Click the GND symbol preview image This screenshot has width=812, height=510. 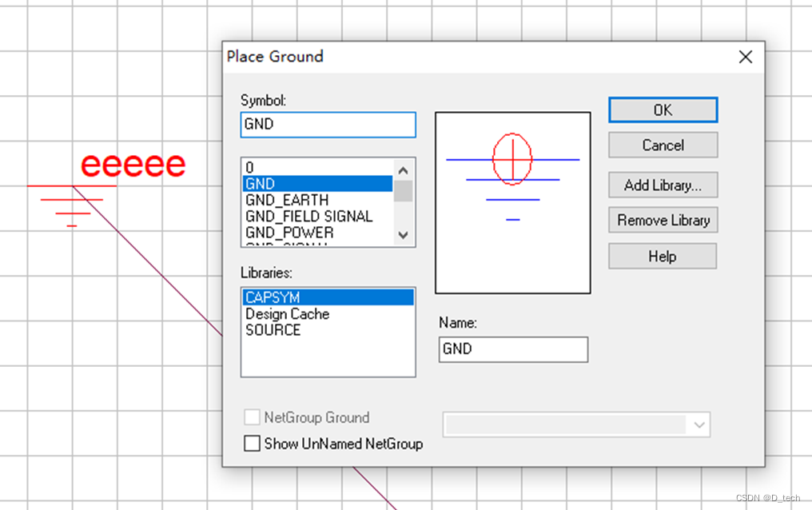tap(512, 202)
